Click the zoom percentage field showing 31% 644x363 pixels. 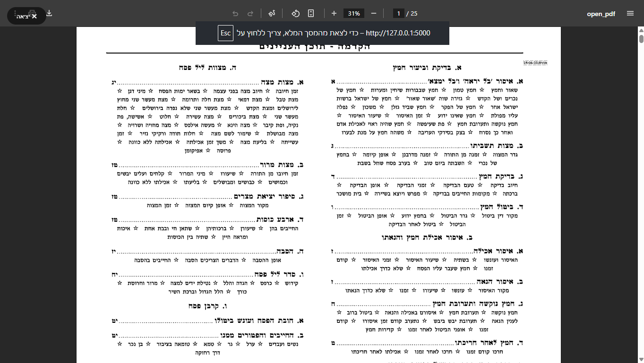354,13
